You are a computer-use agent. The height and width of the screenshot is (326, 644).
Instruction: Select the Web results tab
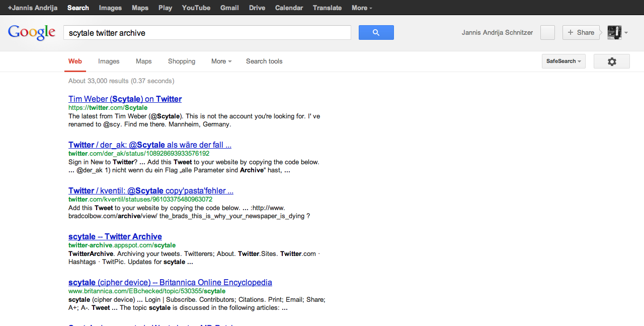tap(75, 61)
